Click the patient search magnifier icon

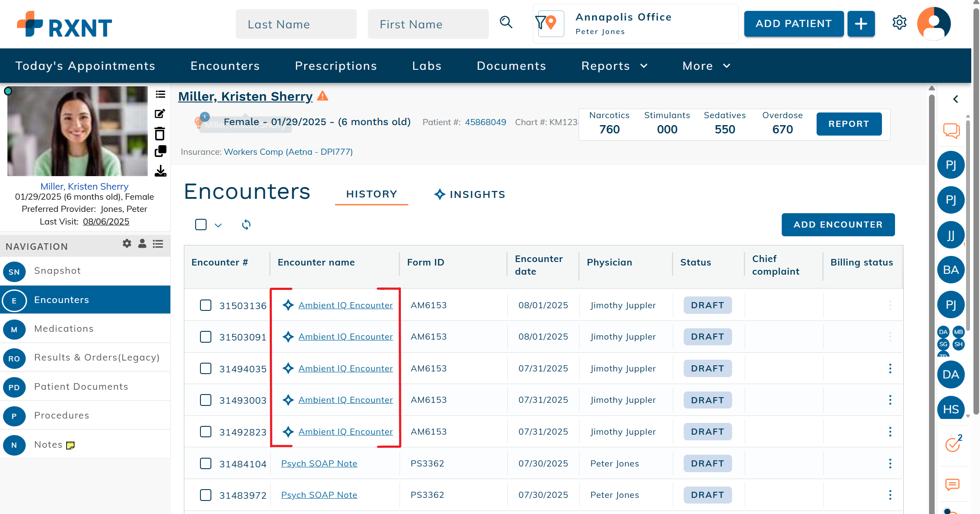[506, 22]
